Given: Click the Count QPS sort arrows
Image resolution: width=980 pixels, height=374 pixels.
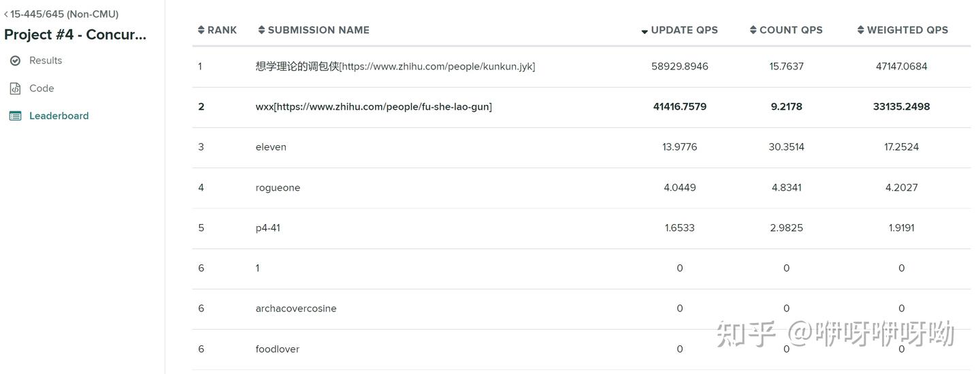Looking at the screenshot, I should pyautogui.click(x=753, y=30).
